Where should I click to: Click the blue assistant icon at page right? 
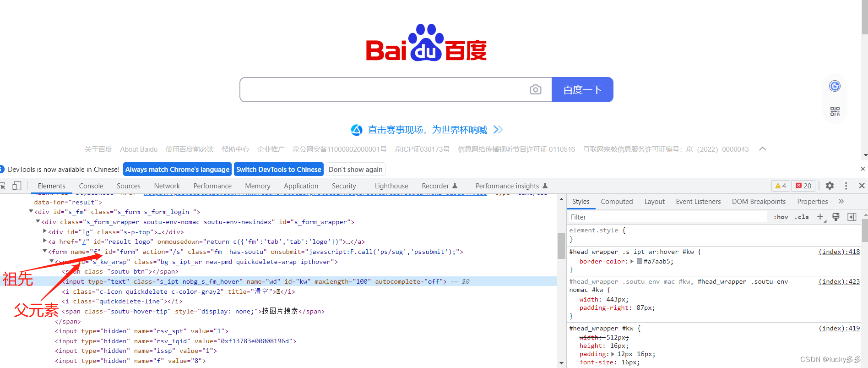coord(835,86)
